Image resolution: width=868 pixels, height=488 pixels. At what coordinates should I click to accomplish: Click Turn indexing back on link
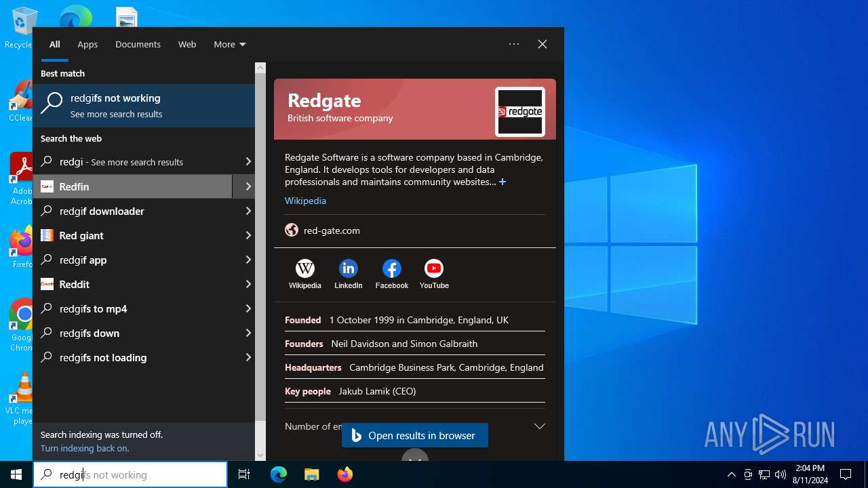(85, 448)
